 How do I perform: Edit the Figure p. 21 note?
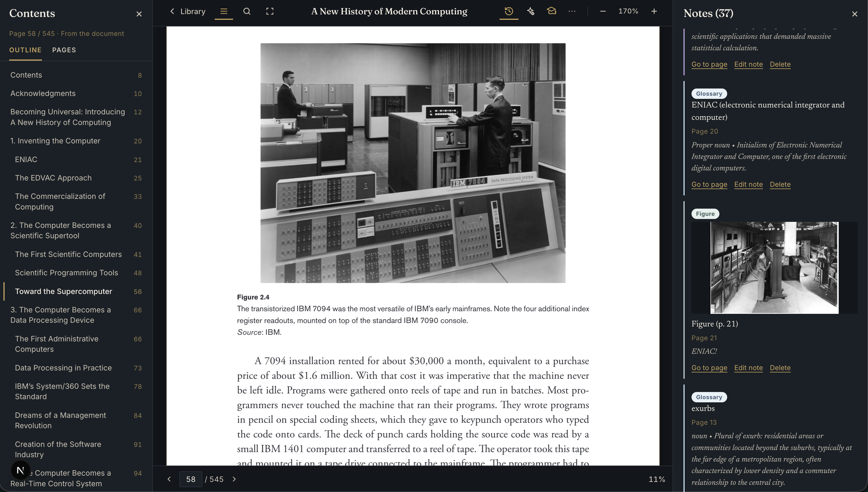tap(748, 368)
